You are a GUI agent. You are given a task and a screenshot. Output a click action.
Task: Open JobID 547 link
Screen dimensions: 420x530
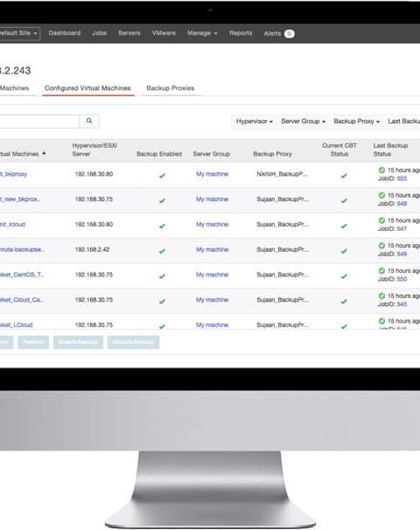click(402, 229)
